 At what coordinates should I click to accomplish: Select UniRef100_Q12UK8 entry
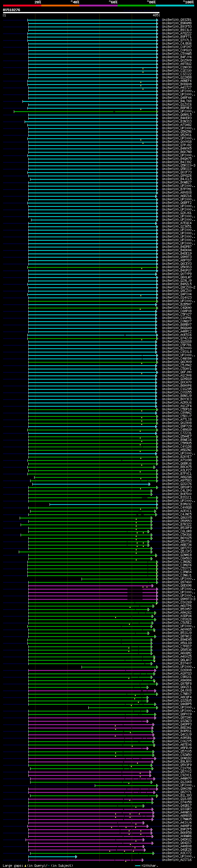(176, 782)
